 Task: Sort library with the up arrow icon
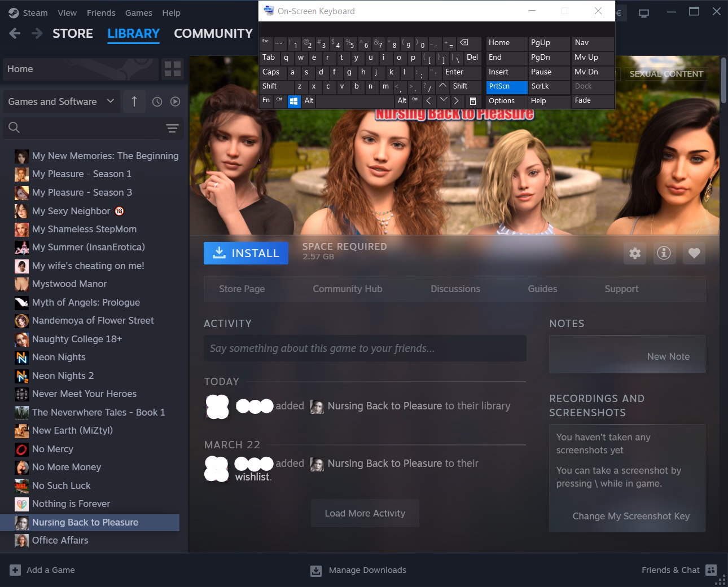click(x=134, y=101)
